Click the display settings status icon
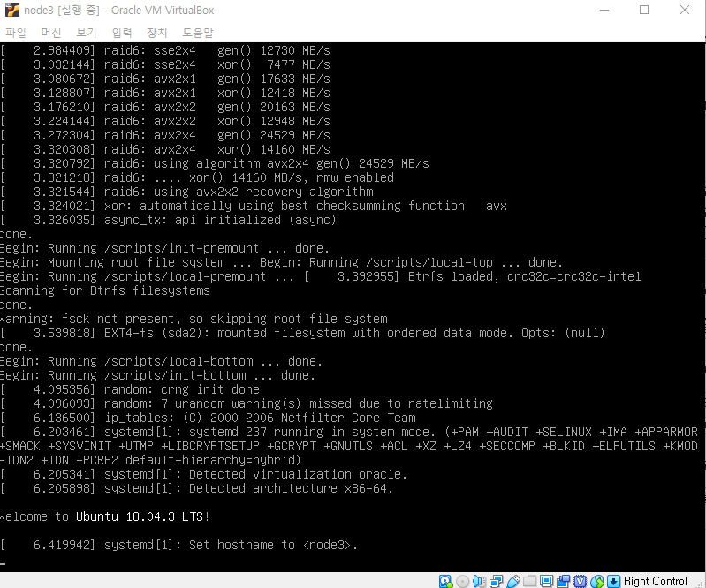This screenshot has width=706, height=588. click(x=547, y=581)
